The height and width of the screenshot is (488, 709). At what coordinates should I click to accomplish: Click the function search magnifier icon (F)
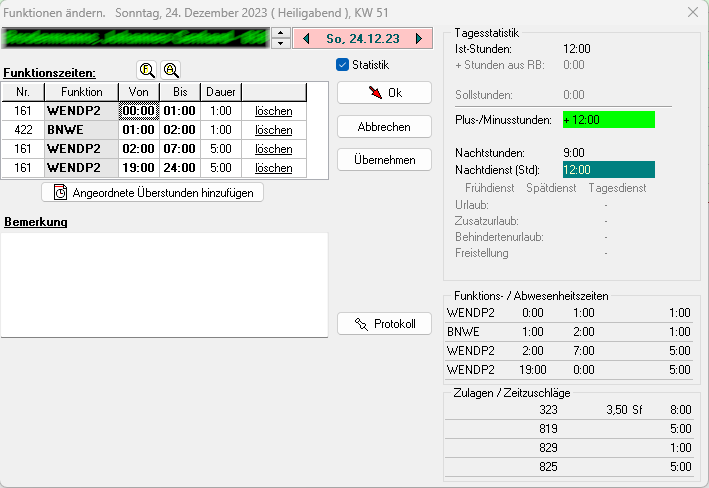(147, 70)
